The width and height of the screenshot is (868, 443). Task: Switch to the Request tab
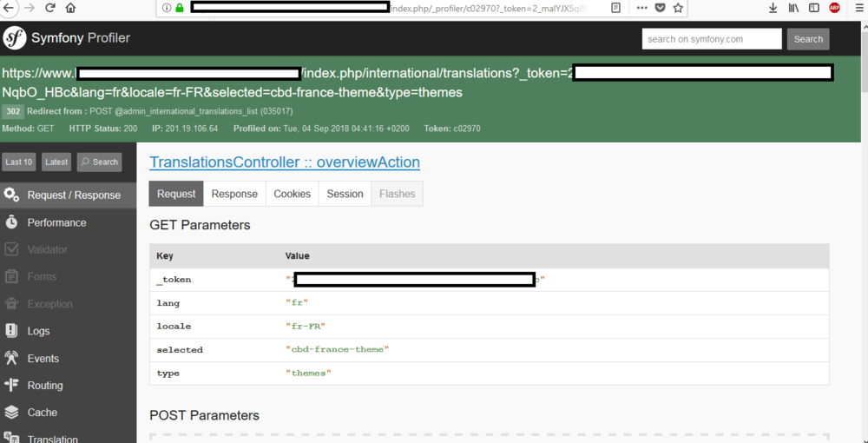pyautogui.click(x=176, y=194)
